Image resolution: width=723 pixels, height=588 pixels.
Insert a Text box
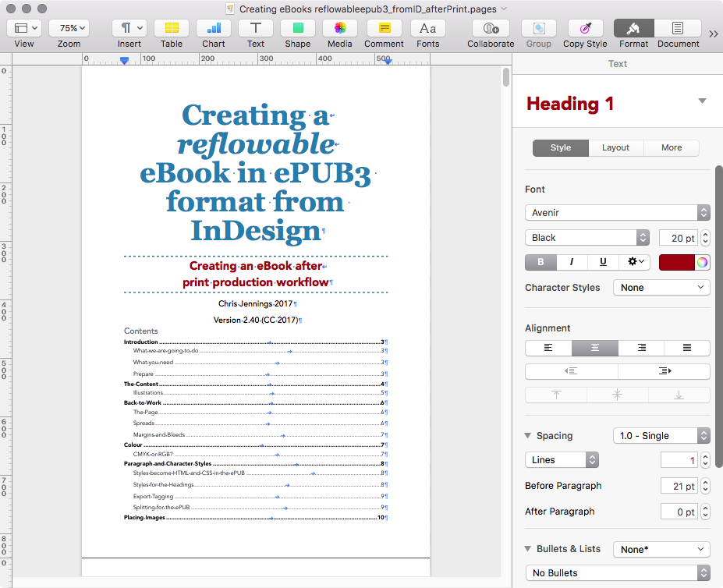pyautogui.click(x=256, y=28)
